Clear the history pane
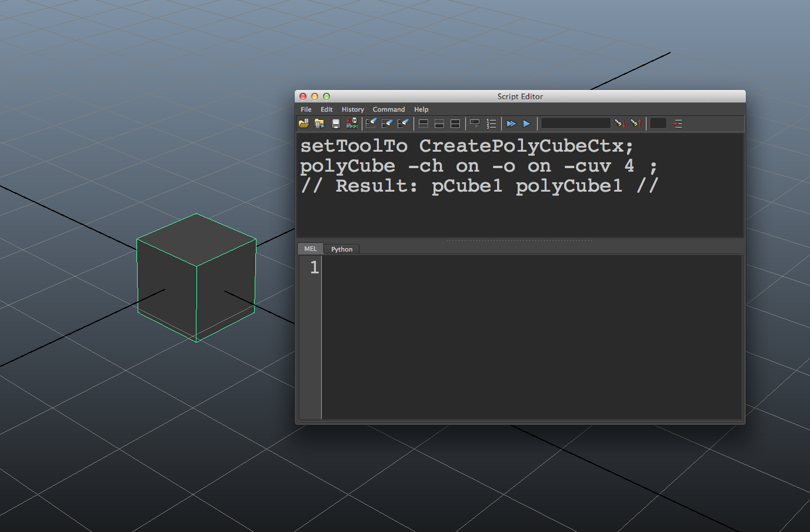 [x=371, y=123]
